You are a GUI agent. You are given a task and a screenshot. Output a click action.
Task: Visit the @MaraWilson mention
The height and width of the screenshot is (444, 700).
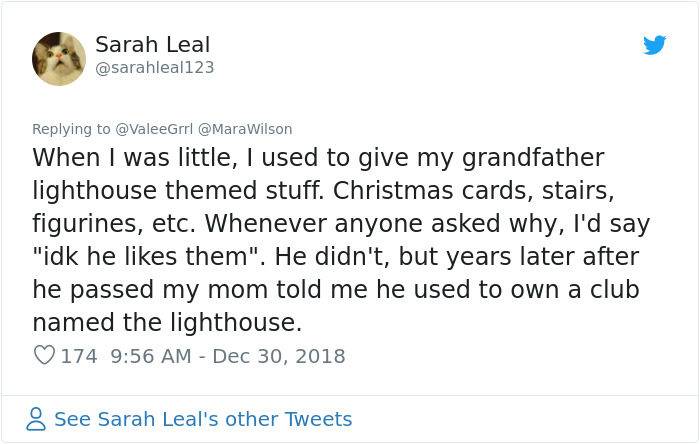[245, 129]
